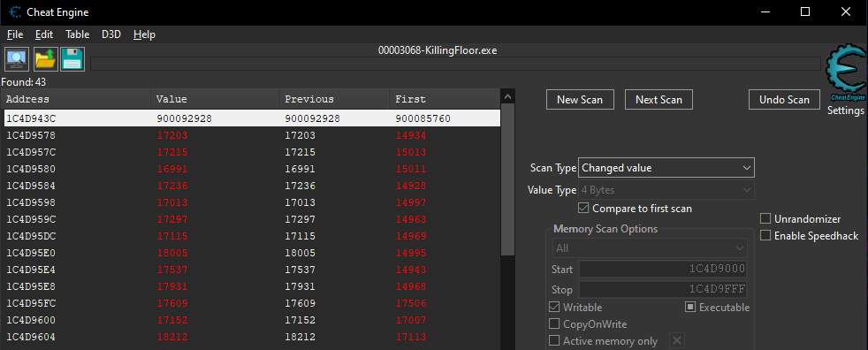
Task: Select the result row with address 1C4D9600
Action: [252, 320]
